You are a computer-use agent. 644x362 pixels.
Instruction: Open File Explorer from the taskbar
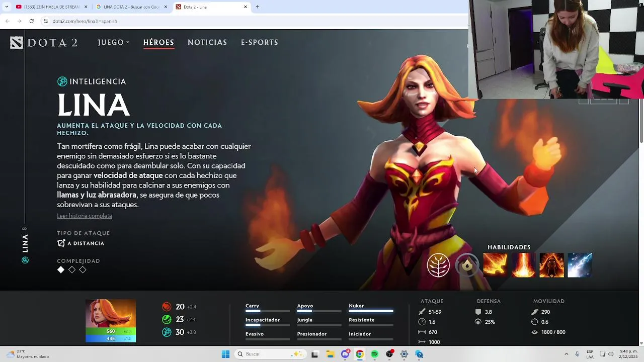point(330,354)
